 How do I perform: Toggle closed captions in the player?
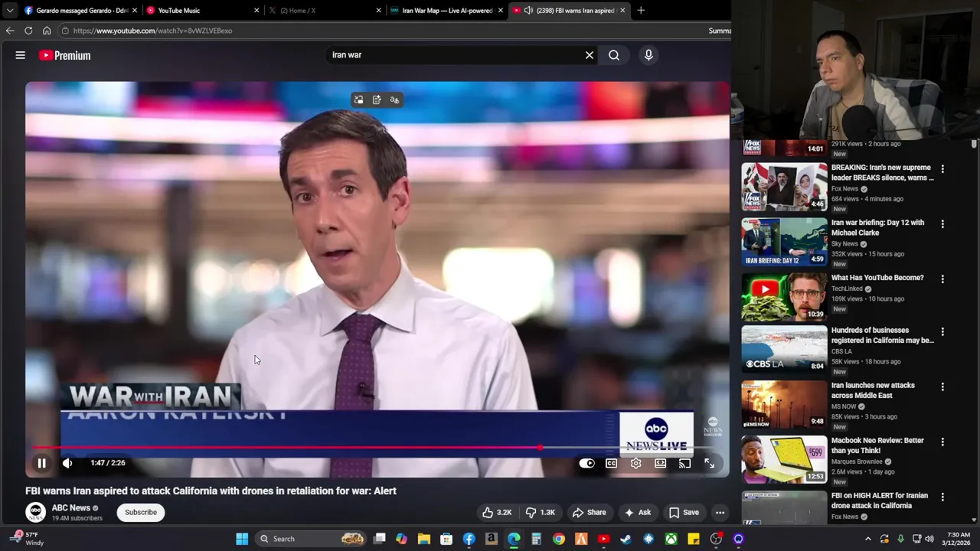point(611,463)
